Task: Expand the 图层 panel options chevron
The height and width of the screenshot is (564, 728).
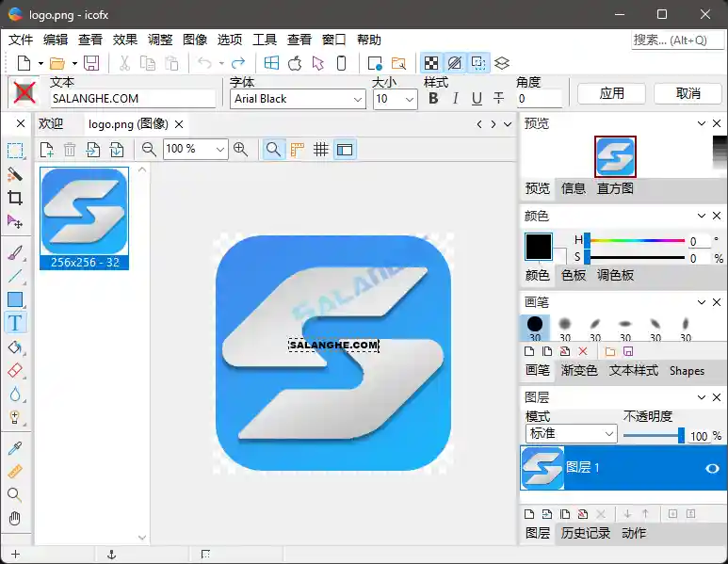Action: [x=702, y=397]
